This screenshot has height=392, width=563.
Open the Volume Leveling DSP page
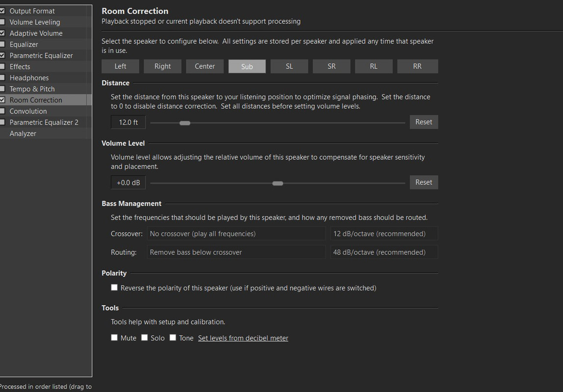click(x=35, y=22)
